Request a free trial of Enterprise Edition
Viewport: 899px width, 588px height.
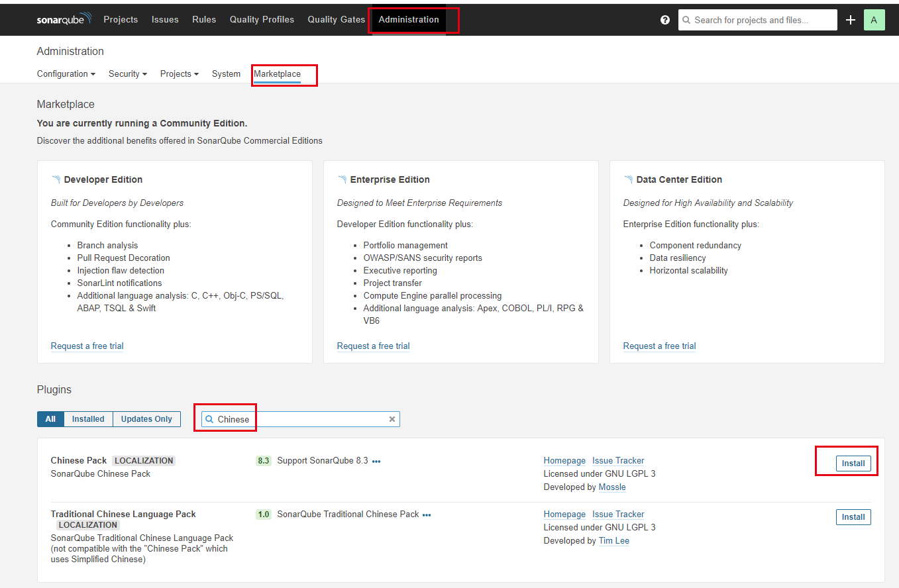[374, 346]
